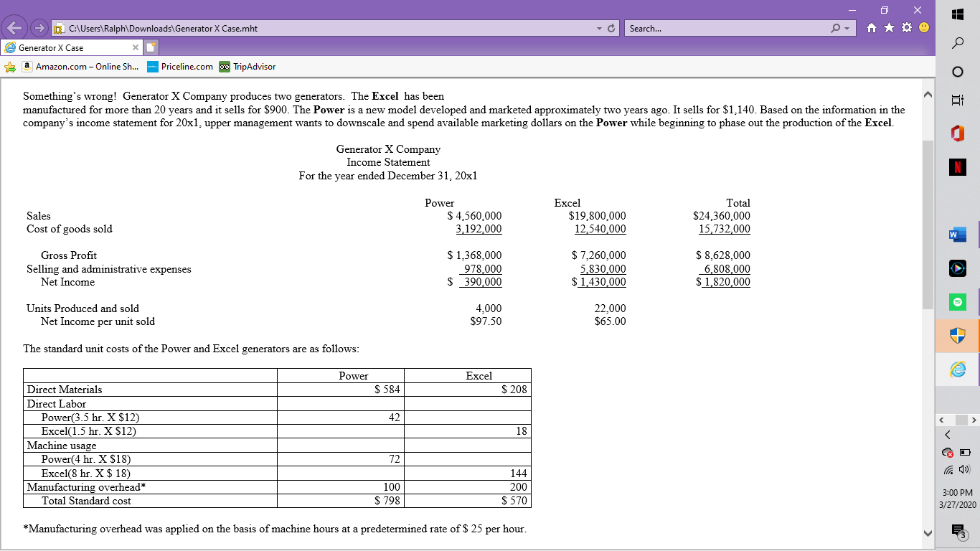Launch Netflix from the taskbar
Screen dimensions: 980x551
(x=958, y=167)
